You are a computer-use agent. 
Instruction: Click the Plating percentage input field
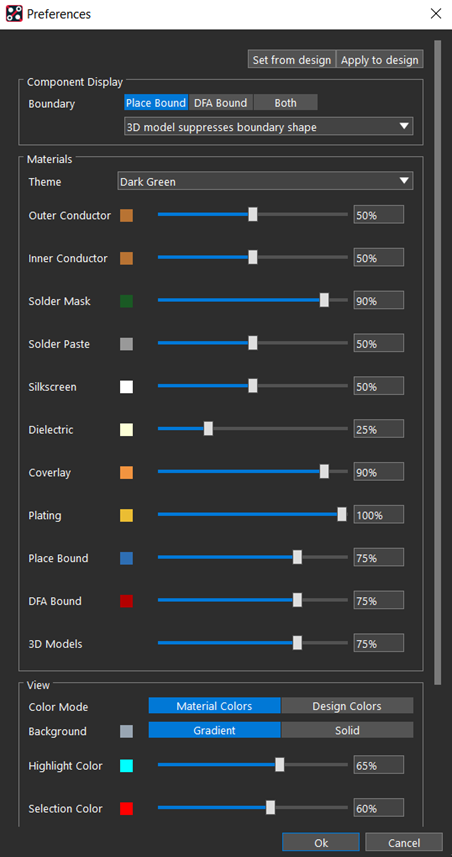pyautogui.click(x=379, y=515)
